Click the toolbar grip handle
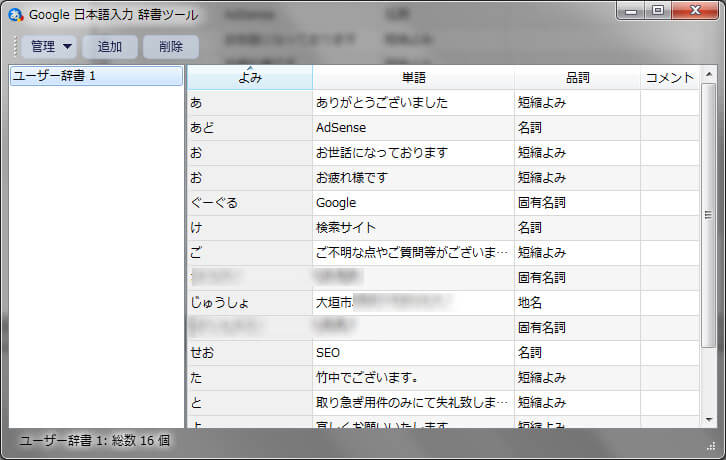 click(x=15, y=47)
